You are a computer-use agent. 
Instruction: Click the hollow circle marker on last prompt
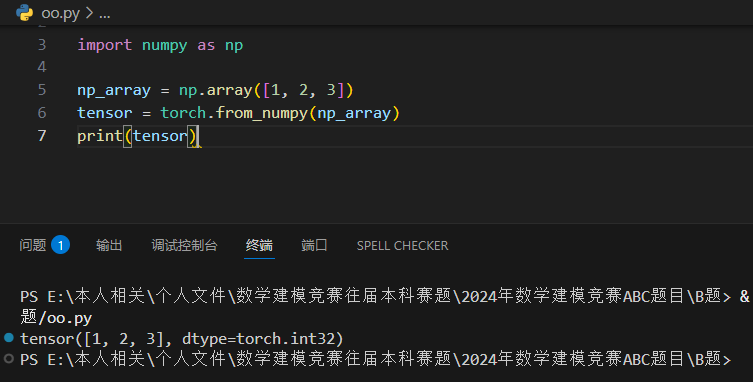(x=9, y=358)
